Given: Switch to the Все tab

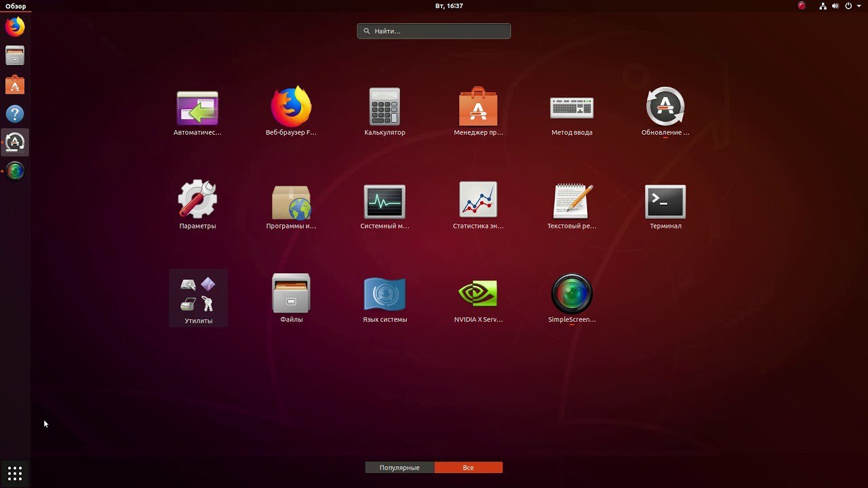Looking at the screenshot, I should click(469, 468).
